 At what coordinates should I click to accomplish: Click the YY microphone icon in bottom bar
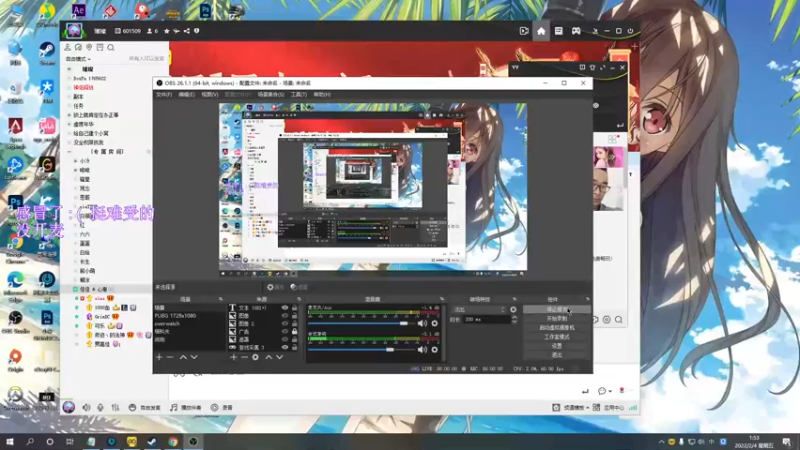pos(101,408)
